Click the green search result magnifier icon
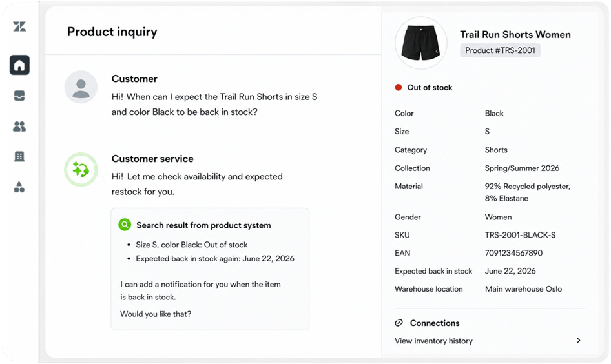Screen dimensions: 611x364 pyautogui.click(x=125, y=225)
